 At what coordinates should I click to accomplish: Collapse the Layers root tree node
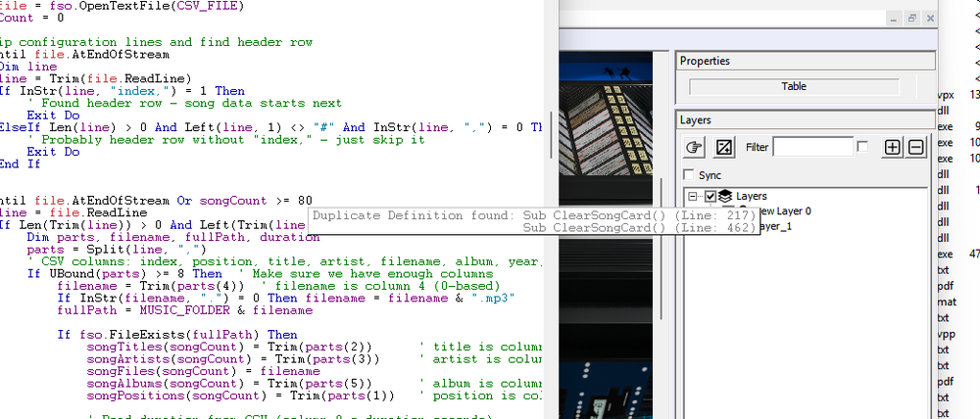tap(693, 197)
